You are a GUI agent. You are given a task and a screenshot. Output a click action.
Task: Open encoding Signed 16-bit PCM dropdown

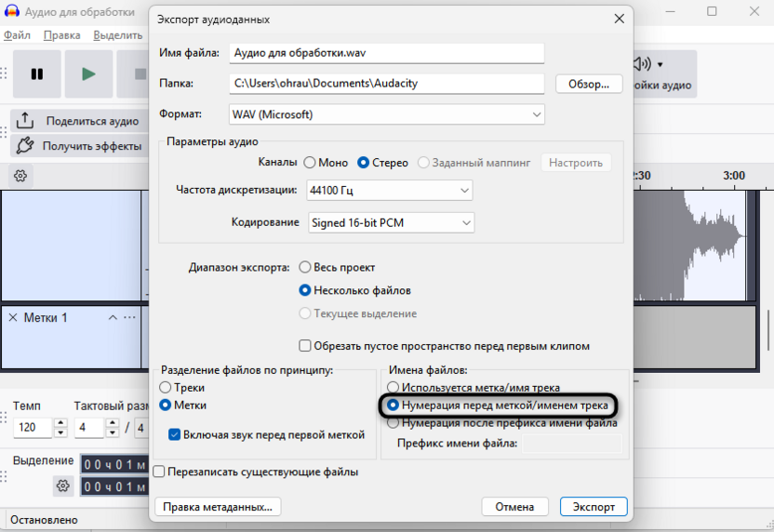[391, 222]
